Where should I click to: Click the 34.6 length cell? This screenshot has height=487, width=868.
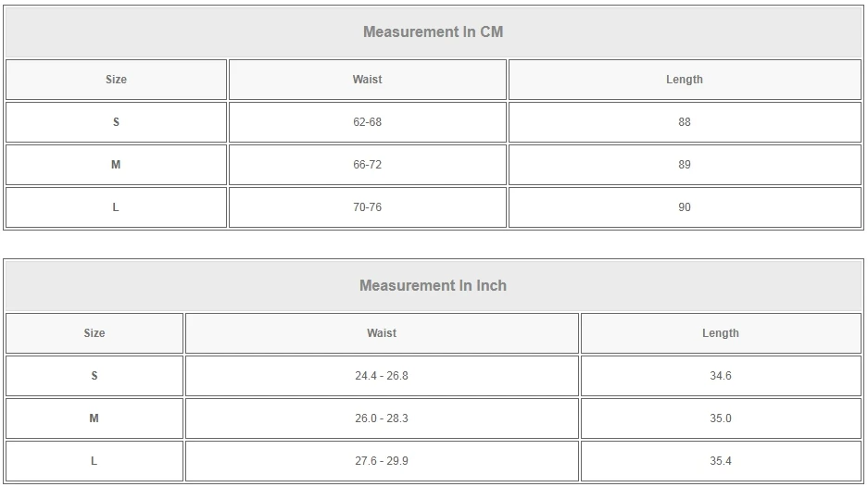(x=720, y=376)
